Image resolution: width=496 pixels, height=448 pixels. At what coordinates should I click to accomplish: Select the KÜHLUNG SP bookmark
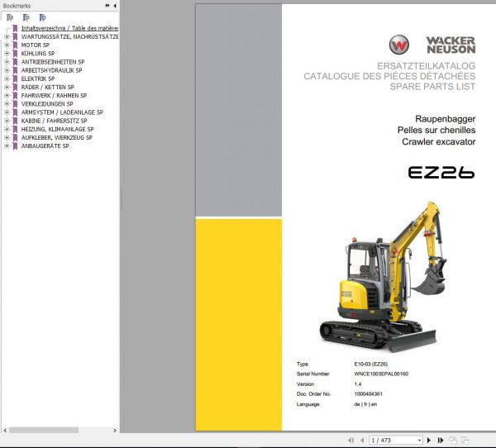point(38,54)
